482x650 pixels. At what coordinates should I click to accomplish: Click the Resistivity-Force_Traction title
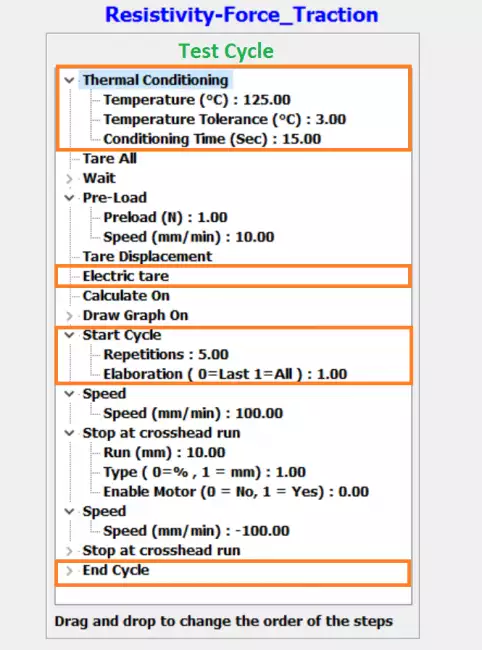(242, 15)
